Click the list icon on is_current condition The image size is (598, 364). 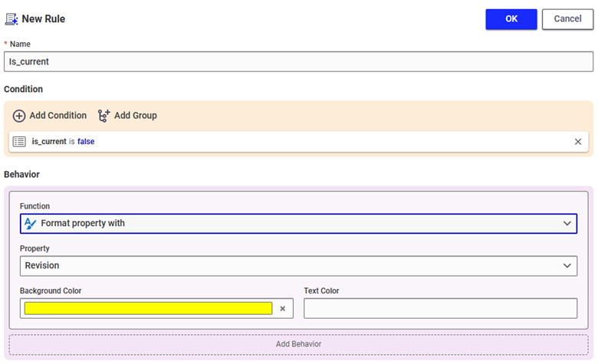coord(20,142)
